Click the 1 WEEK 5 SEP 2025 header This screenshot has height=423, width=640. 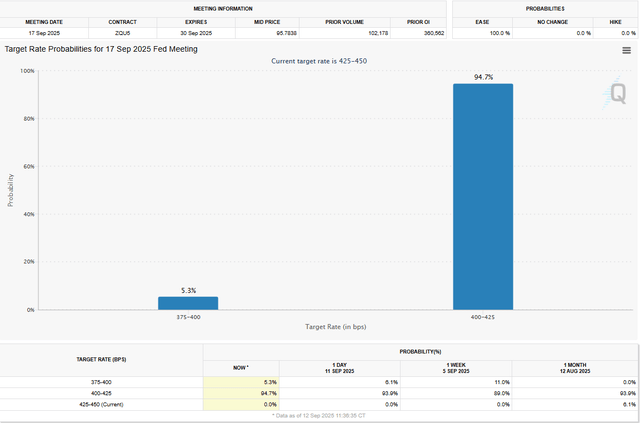tap(456, 368)
